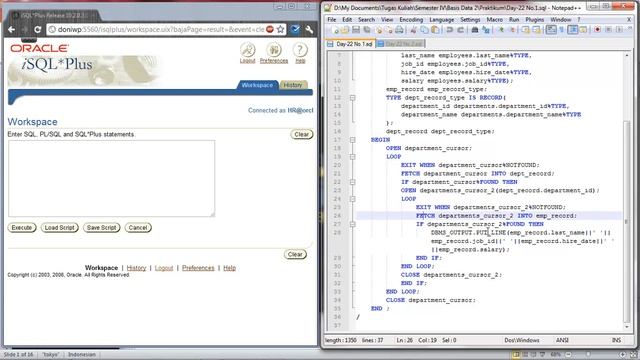This screenshot has width=640, height=360.
Task: Open the File menu in Notepad++
Action: coord(332,20)
